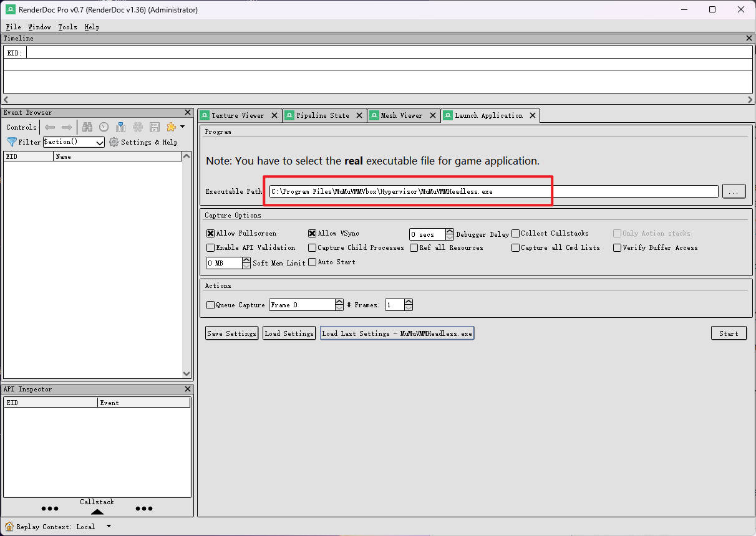Click the gear icon beside Settings & Help

pyautogui.click(x=114, y=142)
